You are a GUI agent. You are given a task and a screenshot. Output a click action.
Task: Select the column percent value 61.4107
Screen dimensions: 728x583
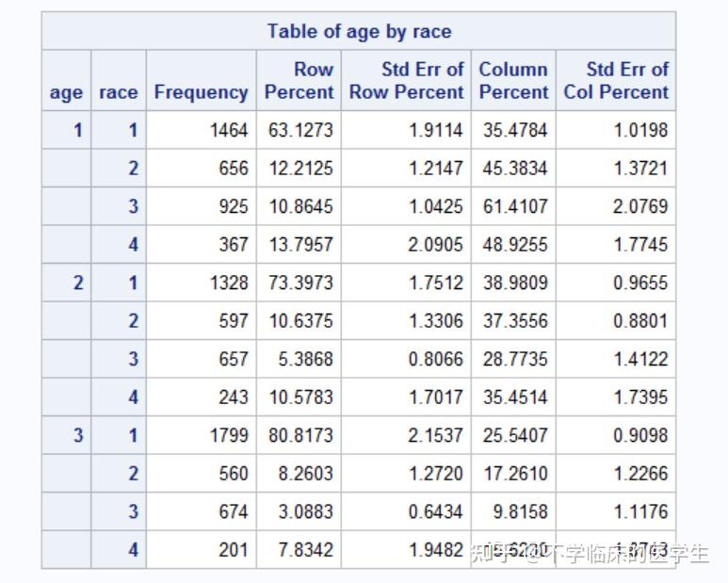pyautogui.click(x=515, y=206)
